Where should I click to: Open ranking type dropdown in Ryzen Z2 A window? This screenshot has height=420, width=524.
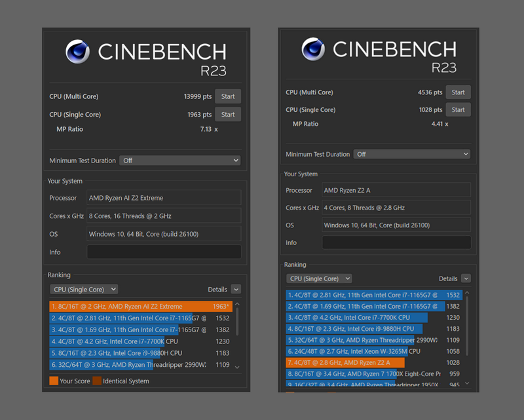(319, 278)
